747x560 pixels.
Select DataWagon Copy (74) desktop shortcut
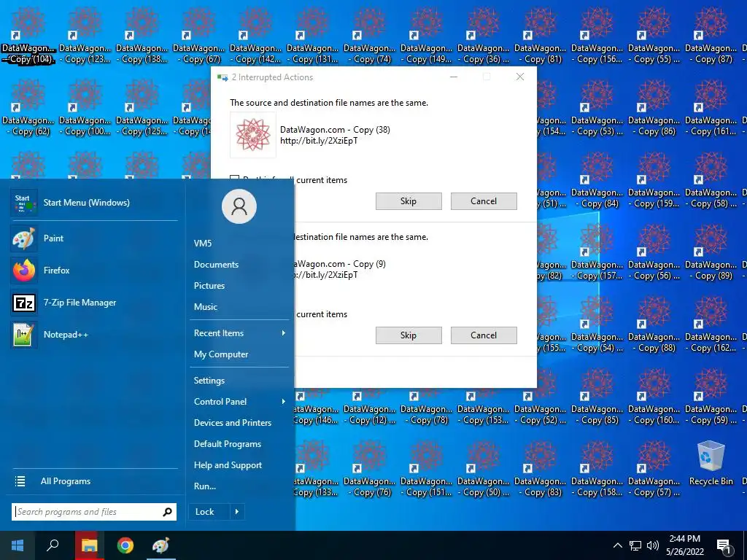370,34
